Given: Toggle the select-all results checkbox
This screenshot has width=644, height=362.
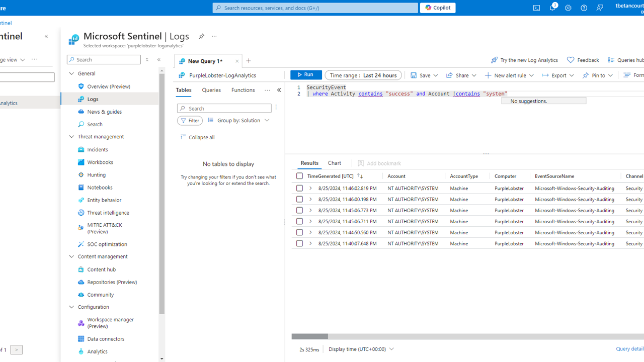Looking at the screenshot, I should click(x=299, y=176).
